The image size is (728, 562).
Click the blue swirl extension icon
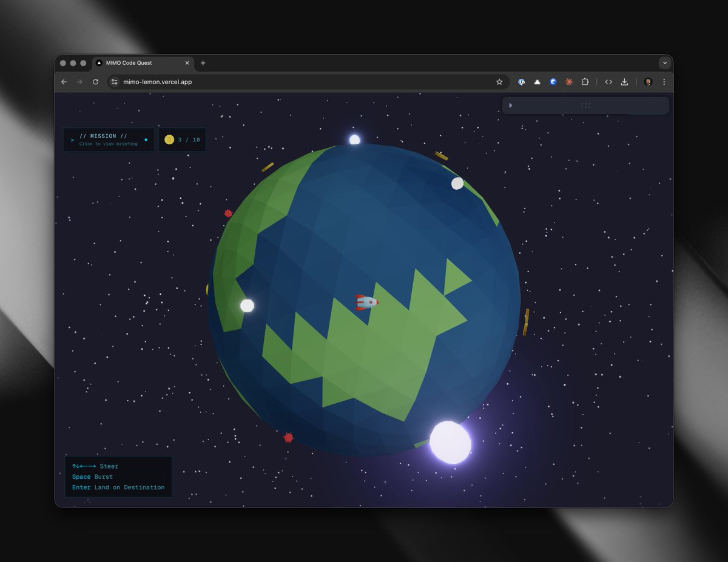click(553, 82)
